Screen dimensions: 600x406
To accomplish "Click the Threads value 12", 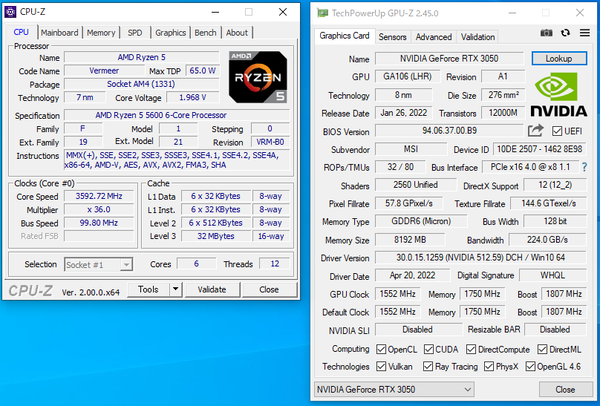I will click(275, 264).
